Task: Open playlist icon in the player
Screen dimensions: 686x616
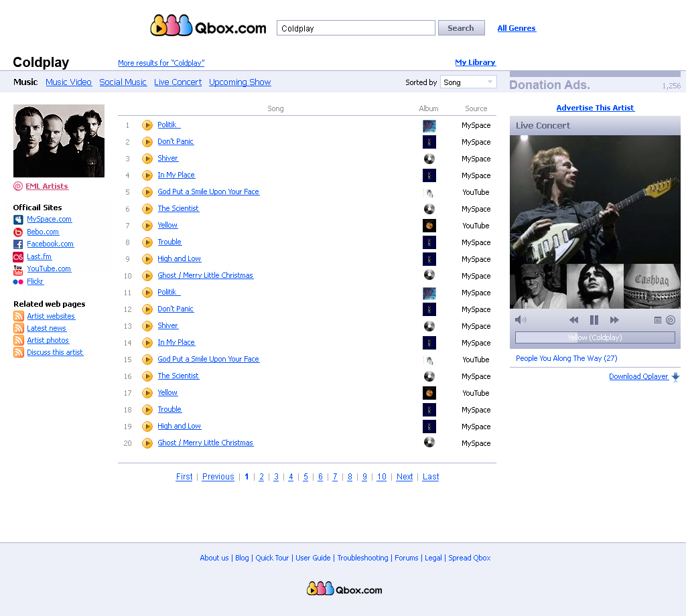Action: (x=657, y=320)
